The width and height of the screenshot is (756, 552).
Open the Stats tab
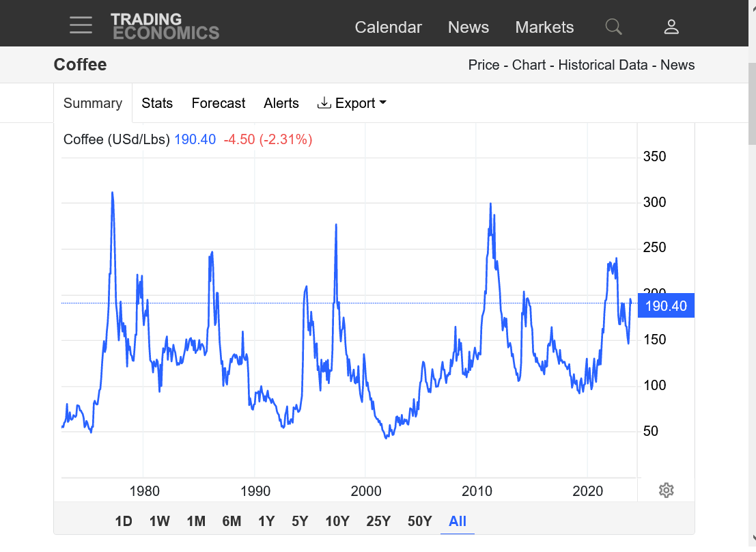pyautogui.click(x=157, y=103)
